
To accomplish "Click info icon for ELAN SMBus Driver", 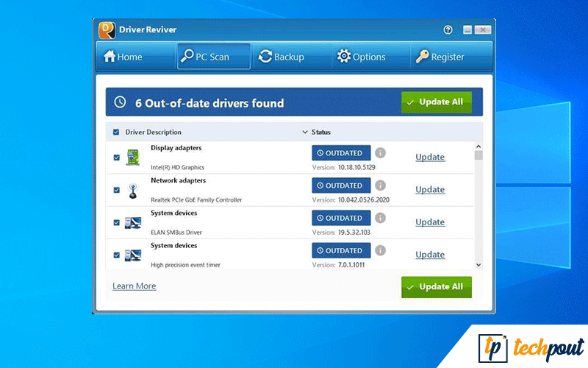I will [x=380, y=218].
